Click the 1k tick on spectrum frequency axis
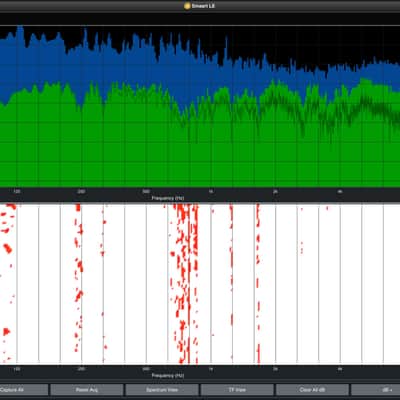The image size is (400, 400). (211, 192)
